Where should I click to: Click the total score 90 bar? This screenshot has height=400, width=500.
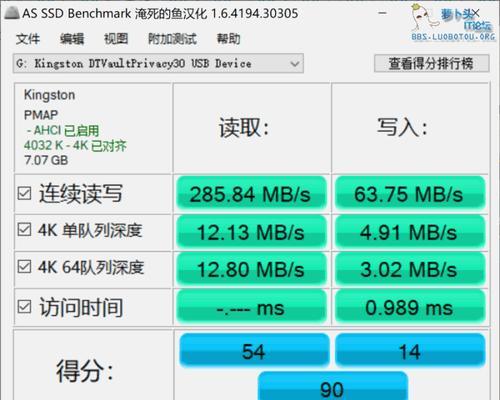tap(333, 387)
